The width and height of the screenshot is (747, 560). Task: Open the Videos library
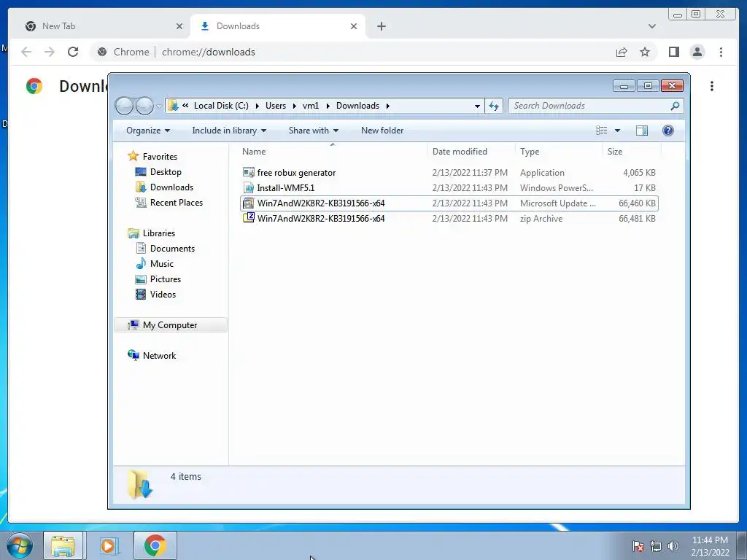[163, 295]
